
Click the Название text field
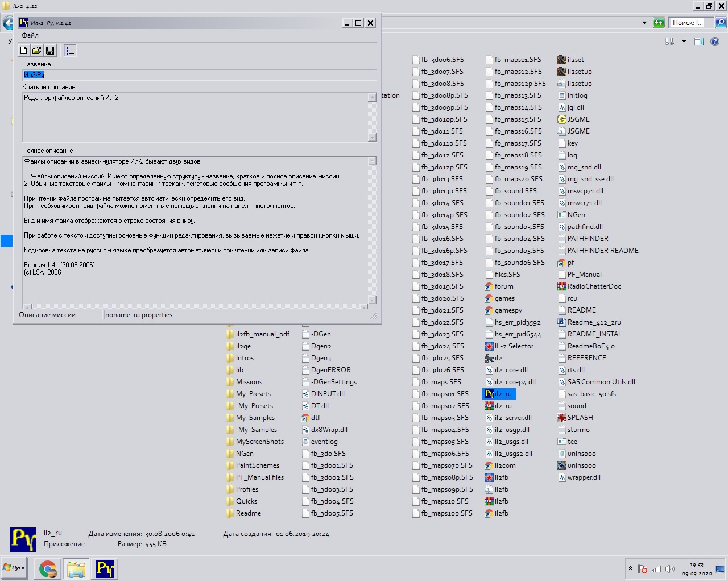click(200, 75)
